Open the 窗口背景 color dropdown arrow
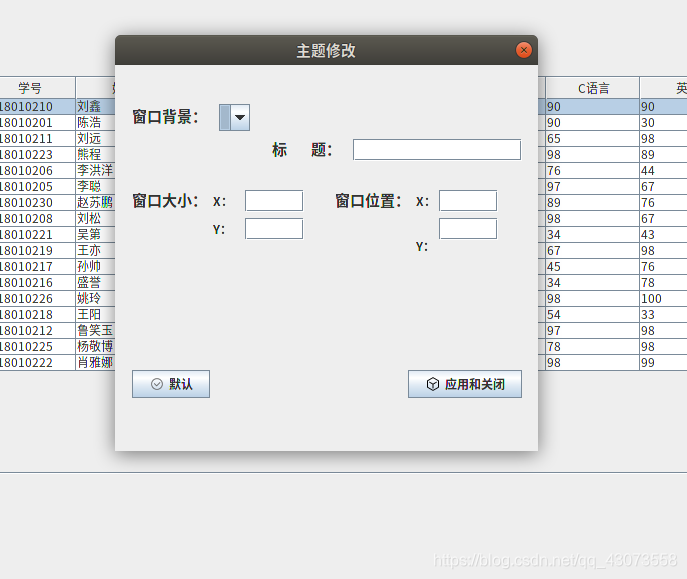The image size is (687, 579). tap(240, 117)
